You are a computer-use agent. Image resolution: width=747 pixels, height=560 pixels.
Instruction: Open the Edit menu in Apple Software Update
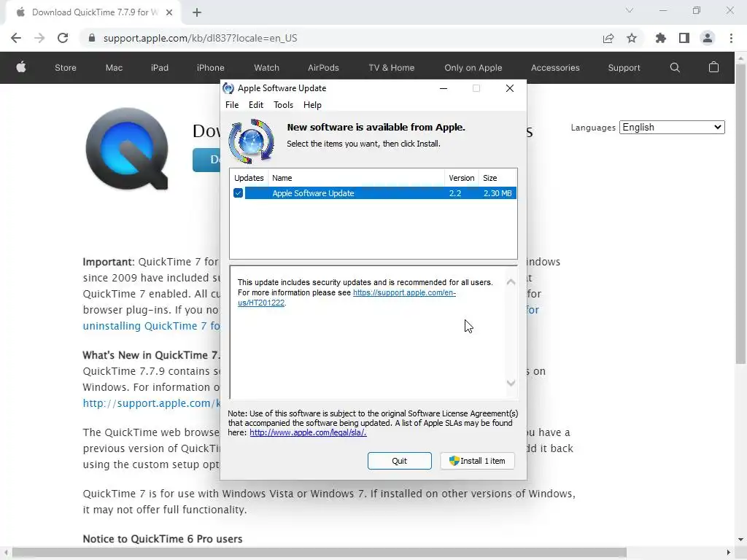(256, 105)
